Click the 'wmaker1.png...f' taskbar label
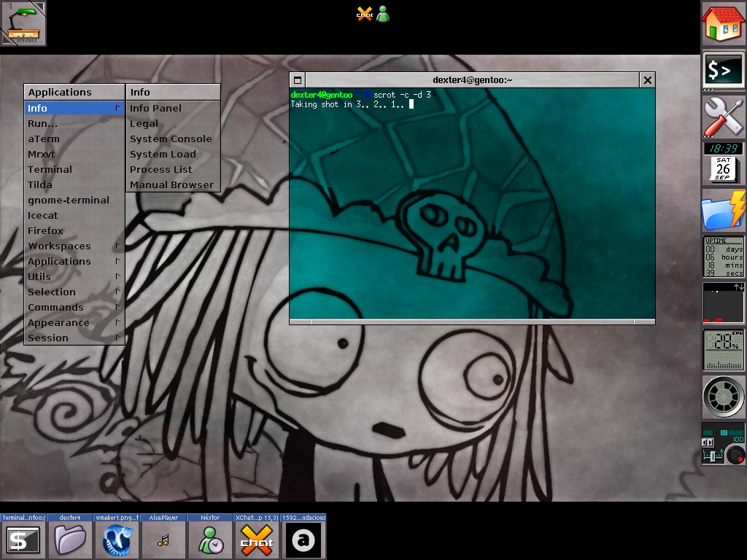This screenshot has width=747, height=560. (x=117, y=517)
